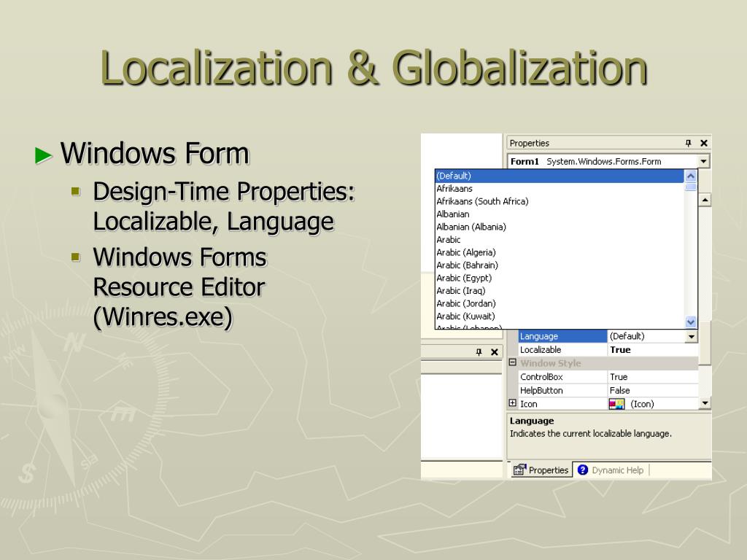This screenshot has height=560, width=747.
Task: Select the Localizable property row
Action: pyautogui.click(x=608, y=349)
